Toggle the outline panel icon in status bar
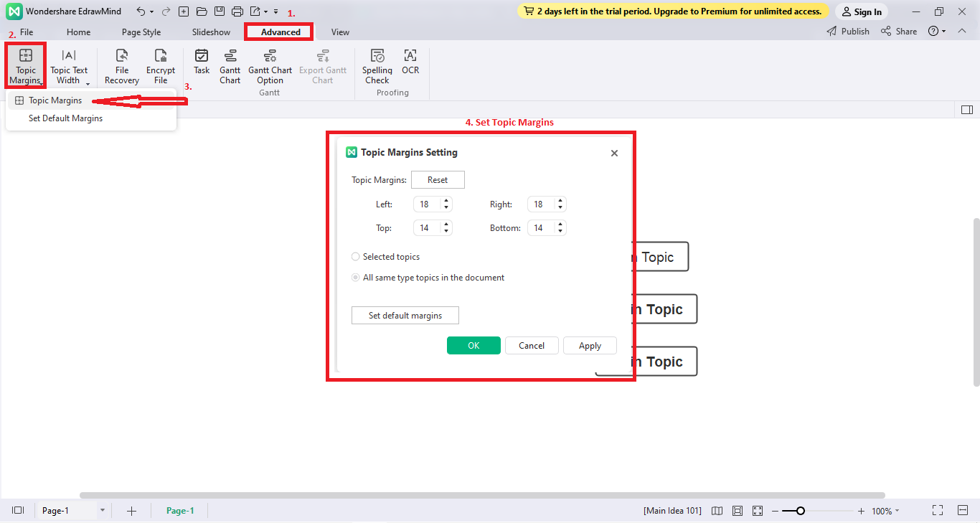This screenshot has height=523, width=980. [x=19, y=511]
